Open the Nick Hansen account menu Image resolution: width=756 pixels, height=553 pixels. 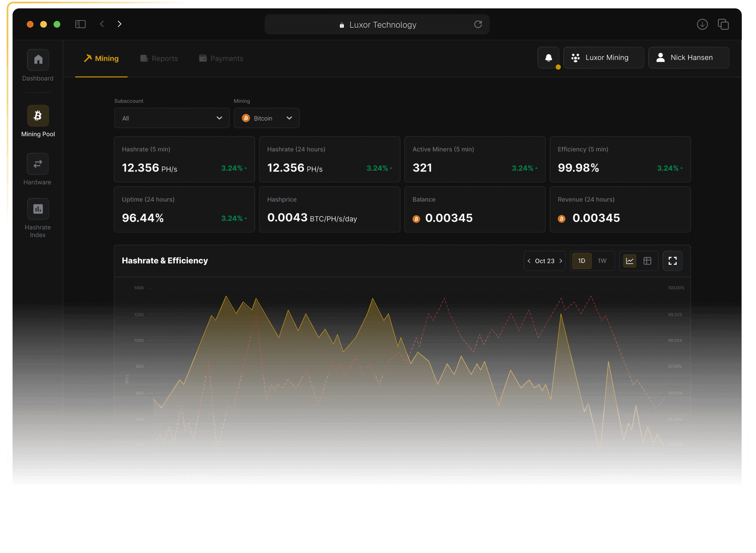tap(688, 58)
